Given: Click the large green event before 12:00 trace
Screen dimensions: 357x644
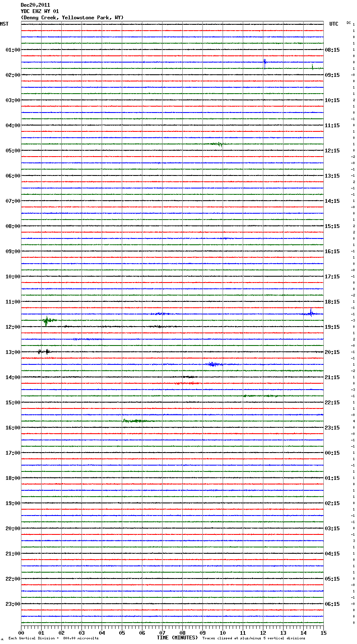Looking at the screenshot, I should pyautogui.click(x=47, y=321).
